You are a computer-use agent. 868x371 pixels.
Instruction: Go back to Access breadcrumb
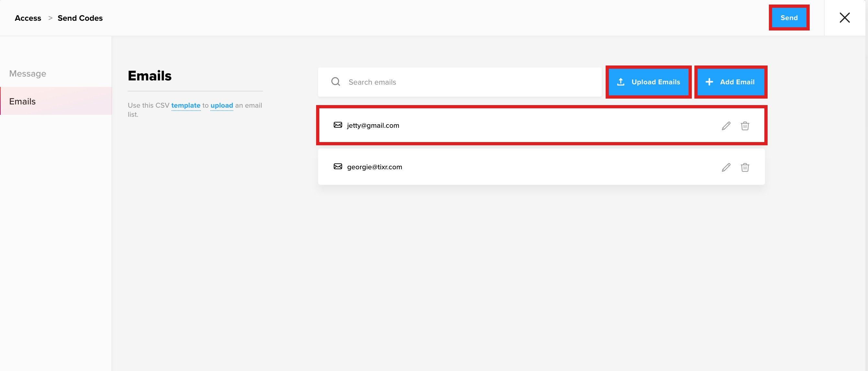click(28, 18)
